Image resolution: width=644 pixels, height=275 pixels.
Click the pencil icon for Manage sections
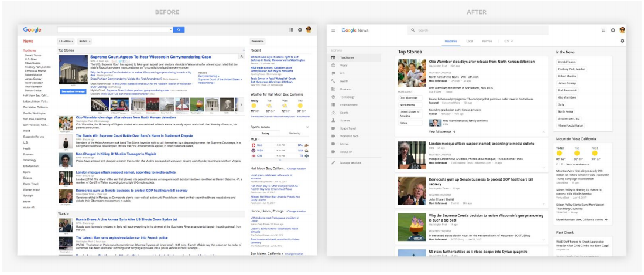tap(333, 162)
